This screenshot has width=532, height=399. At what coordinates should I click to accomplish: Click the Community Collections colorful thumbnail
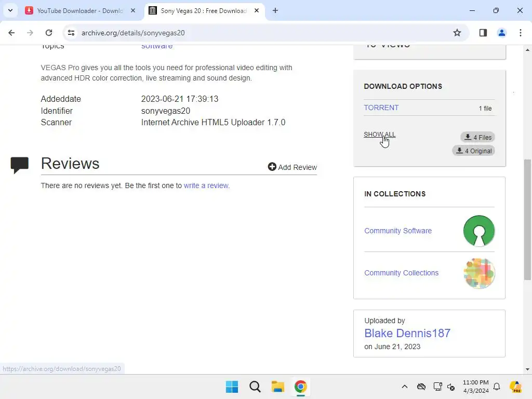click(478, 273)
